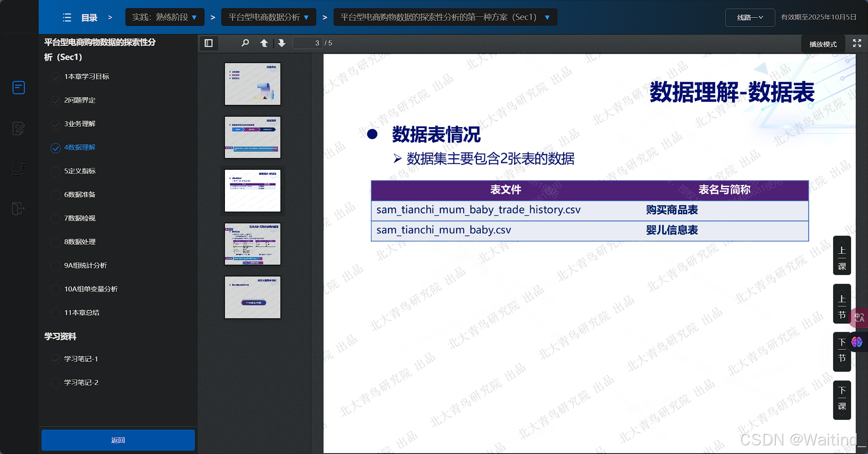Open chapter 10A组单变量分析
This screenshot has height=454, width=868.
click(x=91, y=289)
